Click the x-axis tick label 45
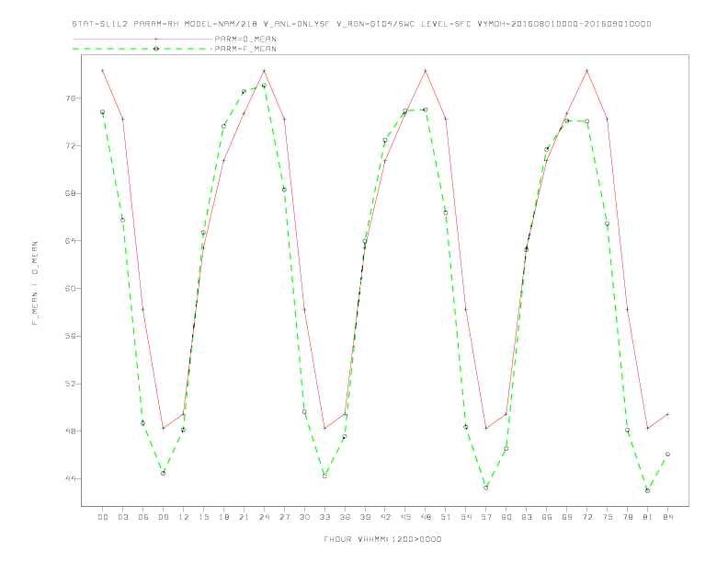The width and height of the screenshot is (728, 563). click(x=405, y=517)
